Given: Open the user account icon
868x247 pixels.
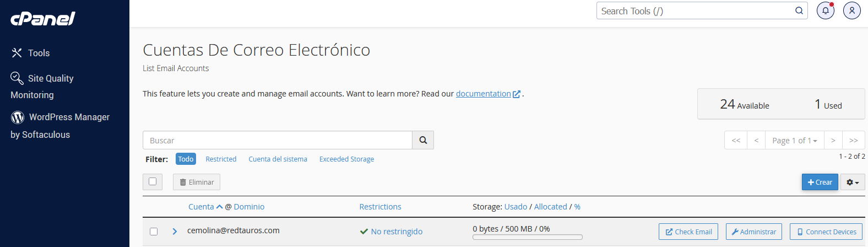Looking at the screenshot, I should [x=851, y=10].
